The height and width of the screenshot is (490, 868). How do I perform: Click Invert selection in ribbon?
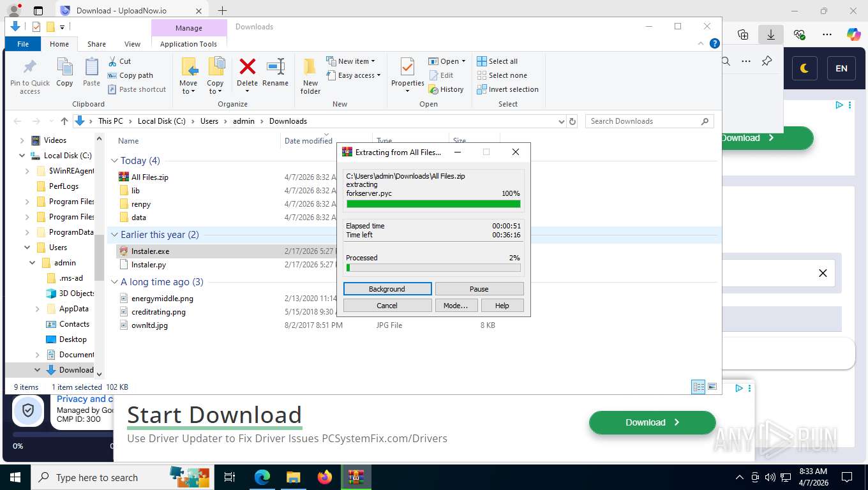point(507,89)
